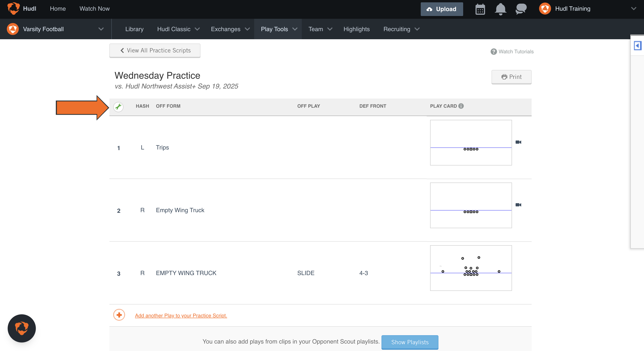Open the Empty Wing Truck play 2 card thumbnail

(471, 205)
